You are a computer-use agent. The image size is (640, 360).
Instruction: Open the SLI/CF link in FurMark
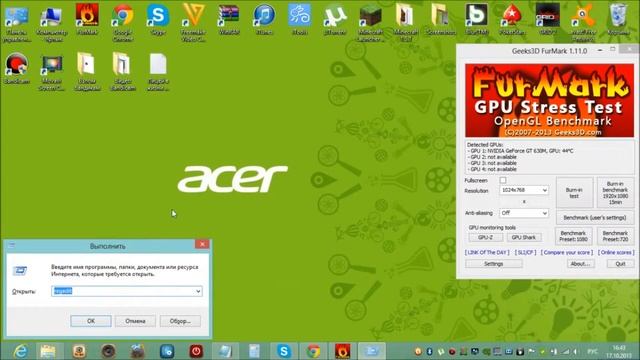point(525,253)
